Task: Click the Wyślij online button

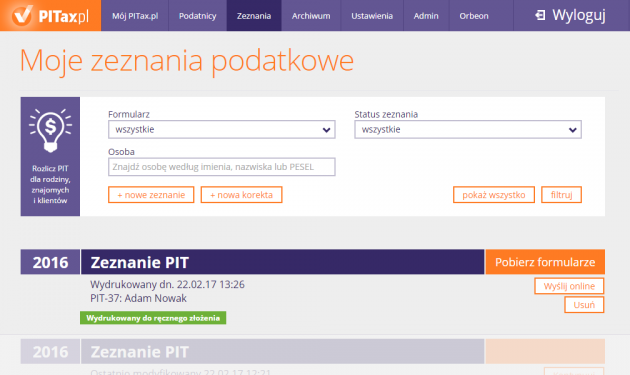Action: tap(569, 286)
